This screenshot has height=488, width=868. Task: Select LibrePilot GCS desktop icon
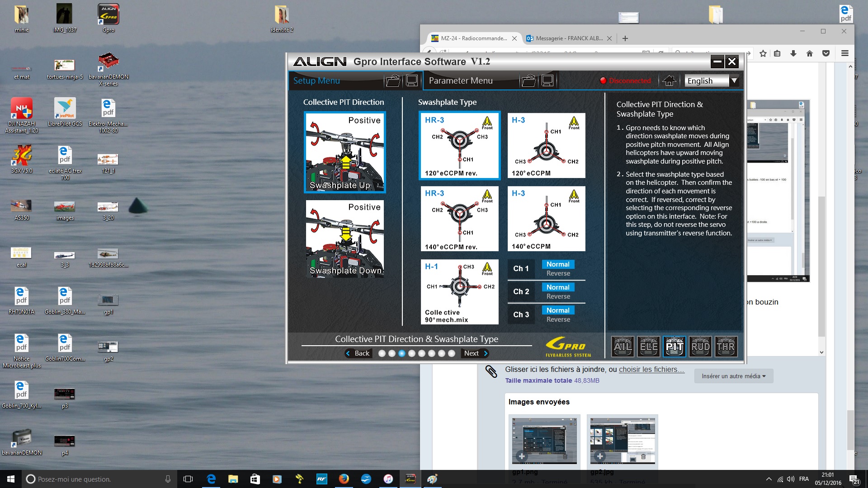coord(65,113)
